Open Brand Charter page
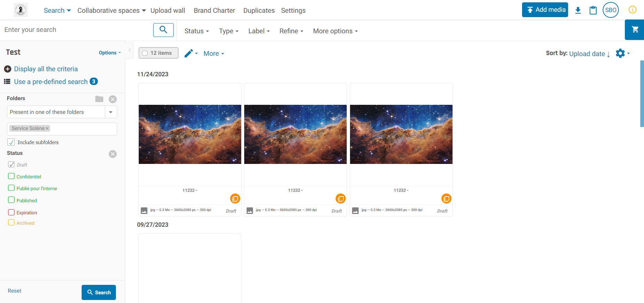The width and height of the screenshot is (644, 303). [x=214, y=10]
